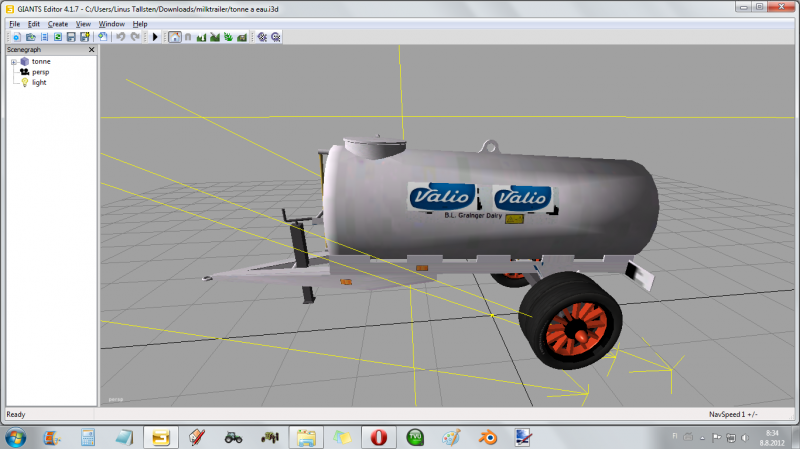This screenshot has height=449, width=800.
Task: Open the Help menu
Action: (140, 24)
